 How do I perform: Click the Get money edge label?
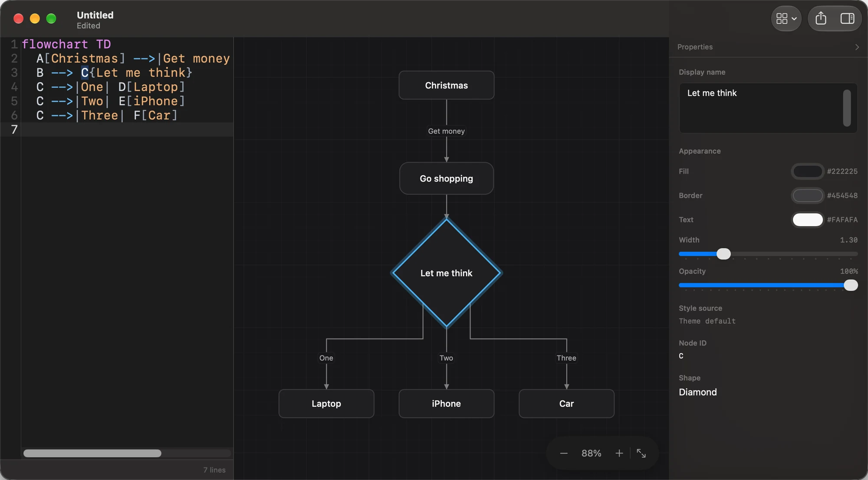pyautogui.click(x=446, y=131)
